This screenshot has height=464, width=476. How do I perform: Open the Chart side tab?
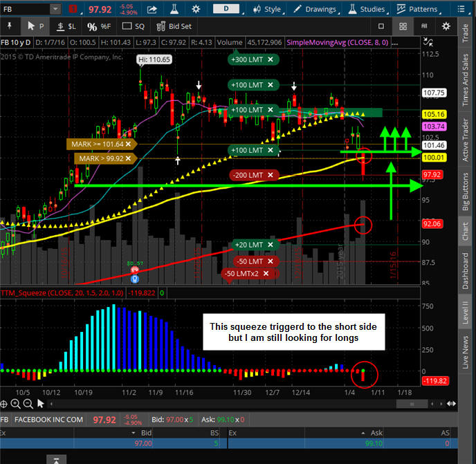coord(465,231)
